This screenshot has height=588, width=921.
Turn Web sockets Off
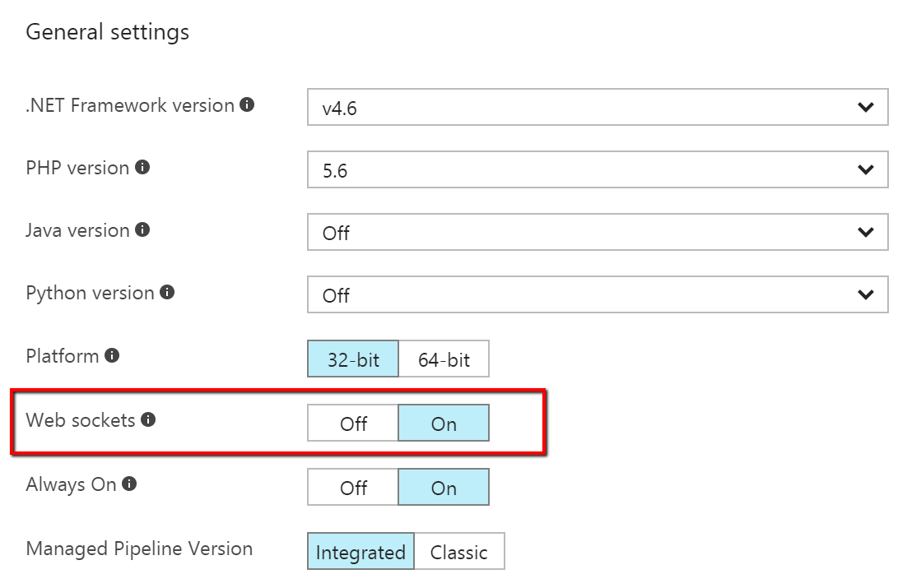point(353,423)
